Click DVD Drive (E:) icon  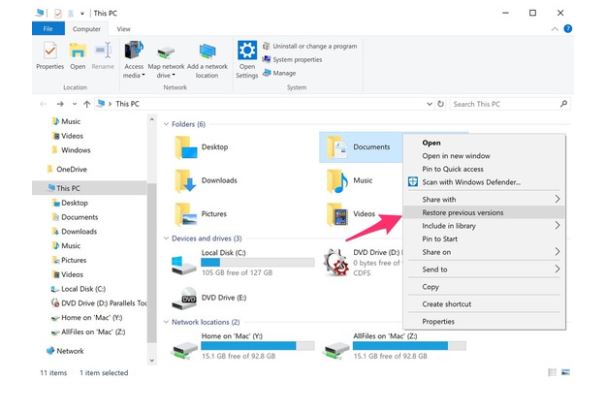click(184, 298)
